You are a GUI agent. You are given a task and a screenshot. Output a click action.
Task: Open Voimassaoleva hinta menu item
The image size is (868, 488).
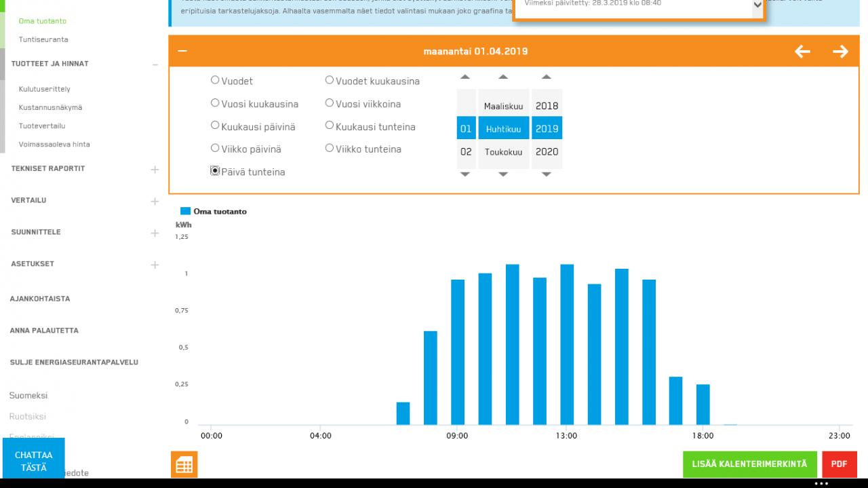tap(54, 144)
